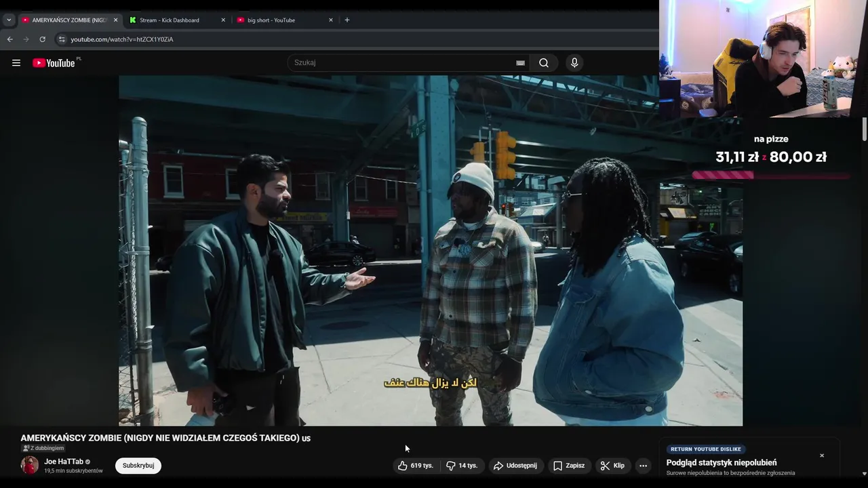The width and height of the screenshot is (868, 488).
Task: Select the AMERYKAŃSCY ZOMBIE tab
Action: coord(70,20)
